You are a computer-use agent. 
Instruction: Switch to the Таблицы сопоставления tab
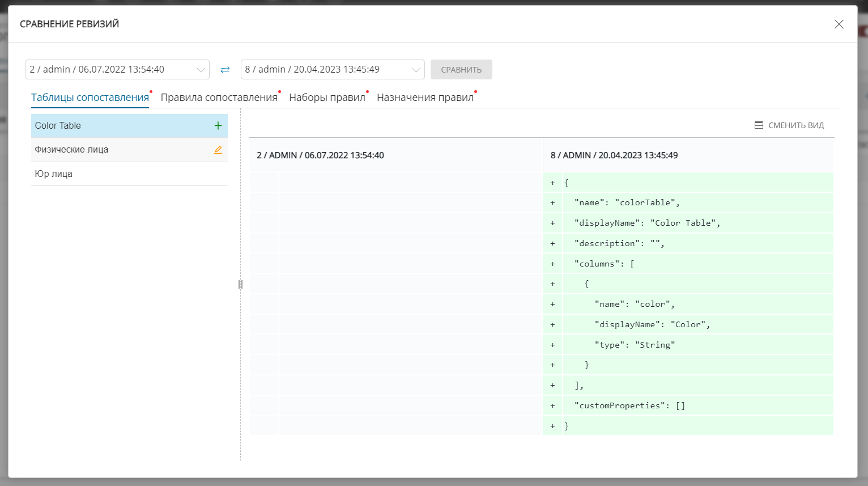click(90, 98)
